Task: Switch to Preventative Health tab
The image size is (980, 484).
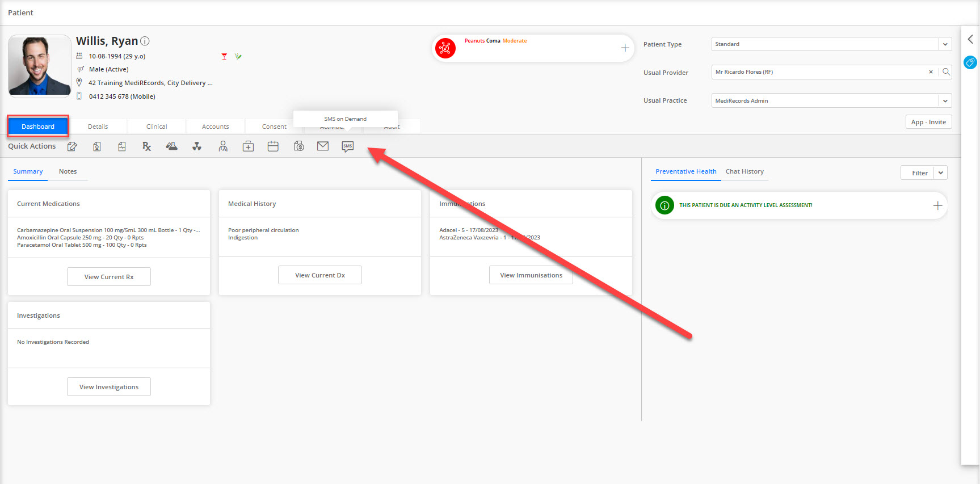Action: coord(685,171)
